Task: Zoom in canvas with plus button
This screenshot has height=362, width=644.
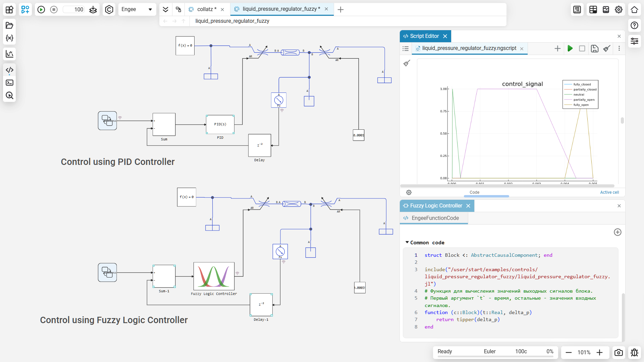Action: point(600,352)
